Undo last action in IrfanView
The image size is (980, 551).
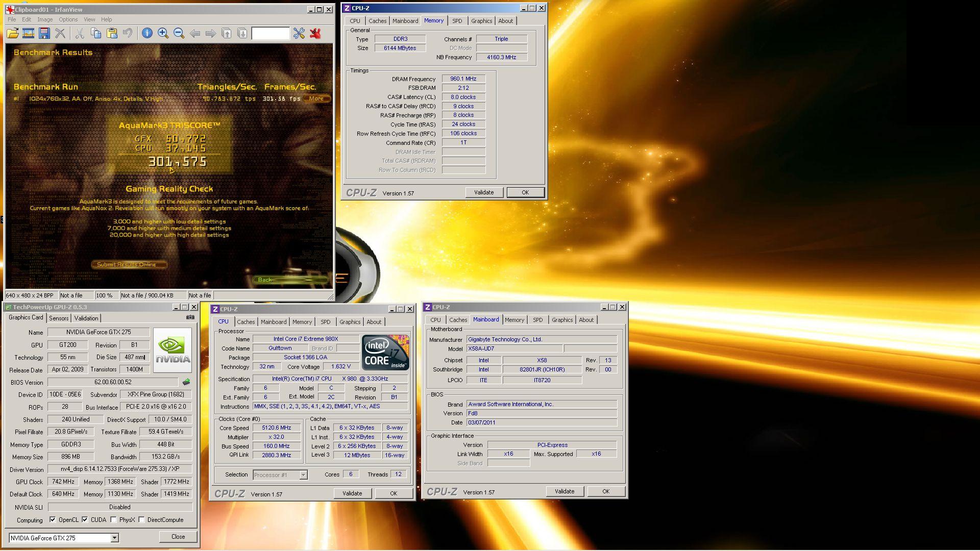pos(128,33)
